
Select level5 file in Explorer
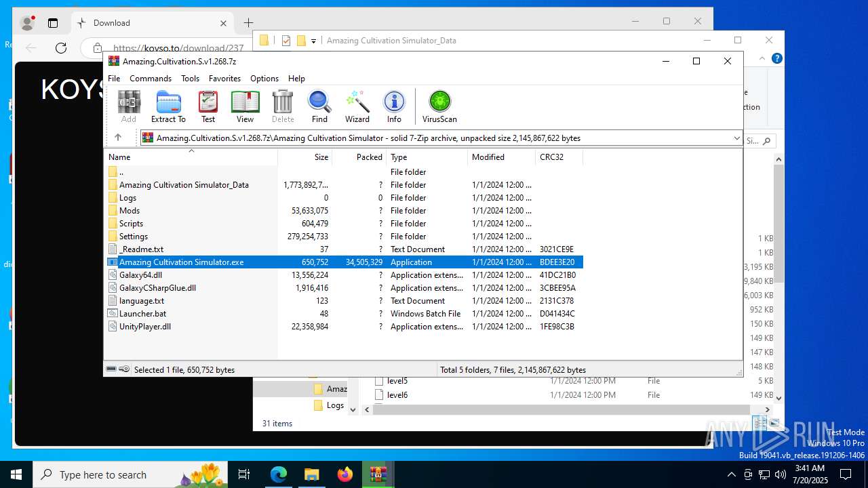tap(397, 381)
